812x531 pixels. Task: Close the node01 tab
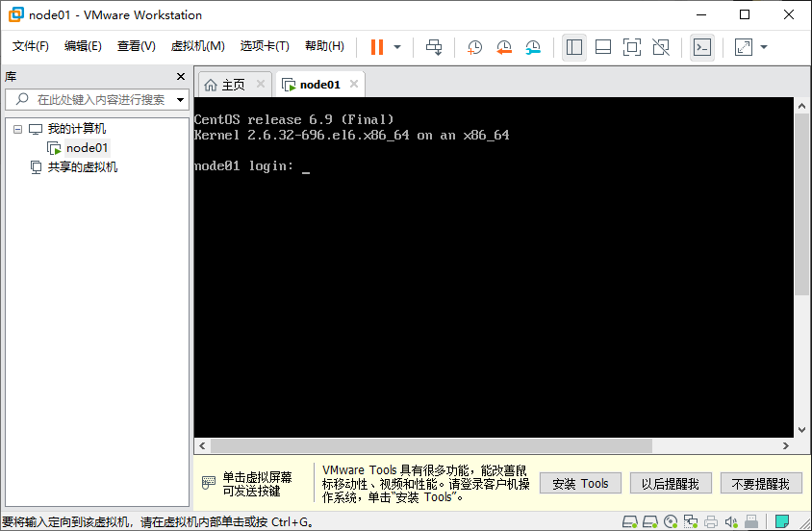[x=354, y=84]
